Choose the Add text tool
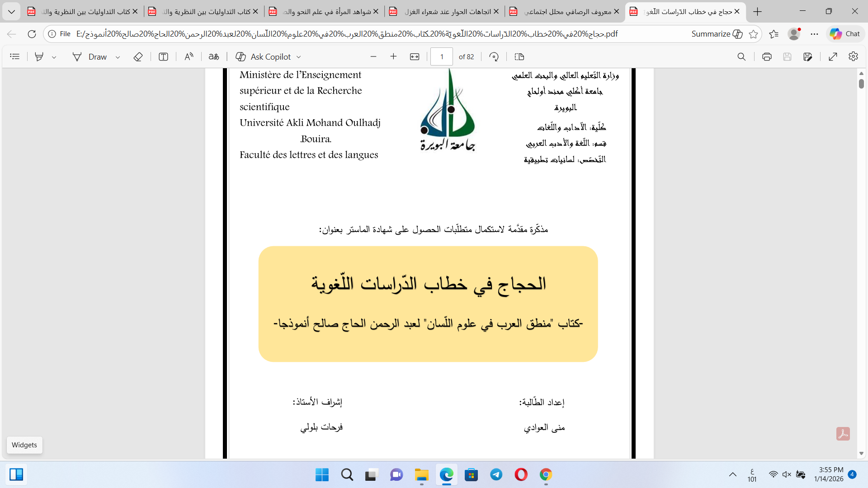Screen dimensions: 868x488 (x=164, y=56)
